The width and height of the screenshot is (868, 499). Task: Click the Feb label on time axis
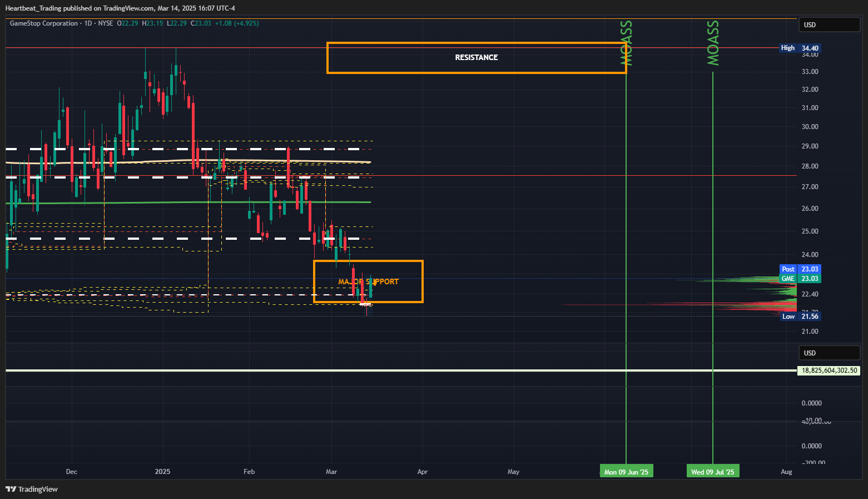pyautogui.click(x=249, y=472)
